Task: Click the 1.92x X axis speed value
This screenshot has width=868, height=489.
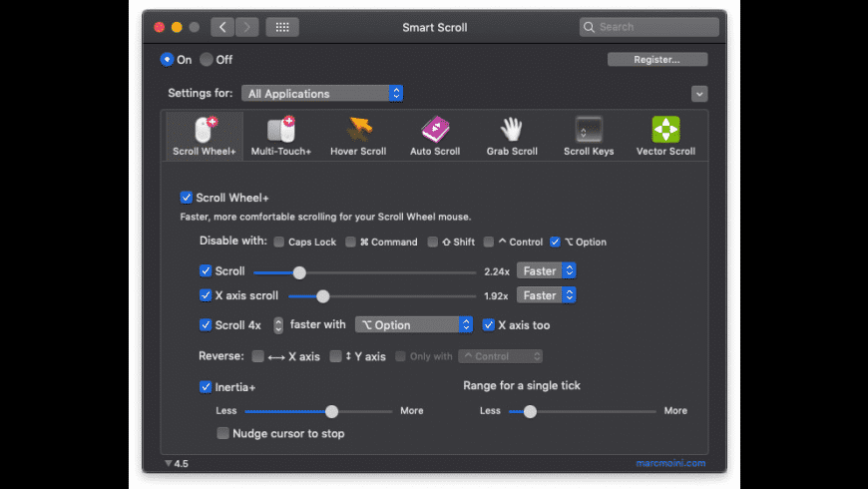Action: 496,295
